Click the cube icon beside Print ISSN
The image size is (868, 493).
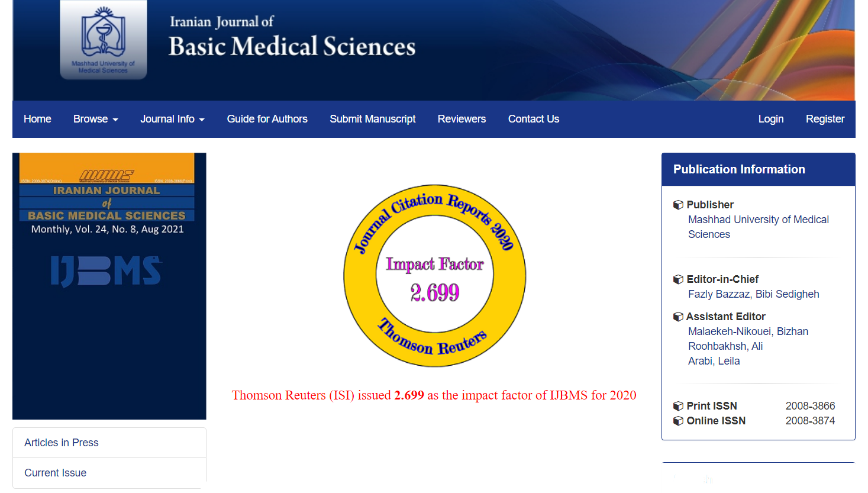678,406
